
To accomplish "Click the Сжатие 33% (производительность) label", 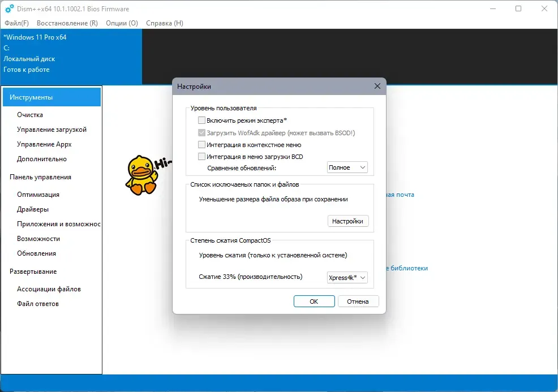I will coord(251,277).
